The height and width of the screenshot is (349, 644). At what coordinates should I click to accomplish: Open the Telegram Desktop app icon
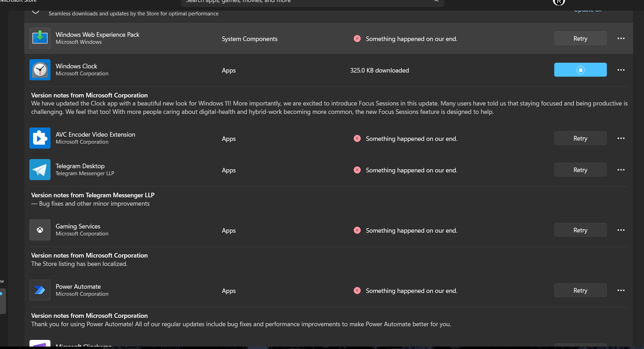pyautogui.click(x=40, y=170)
